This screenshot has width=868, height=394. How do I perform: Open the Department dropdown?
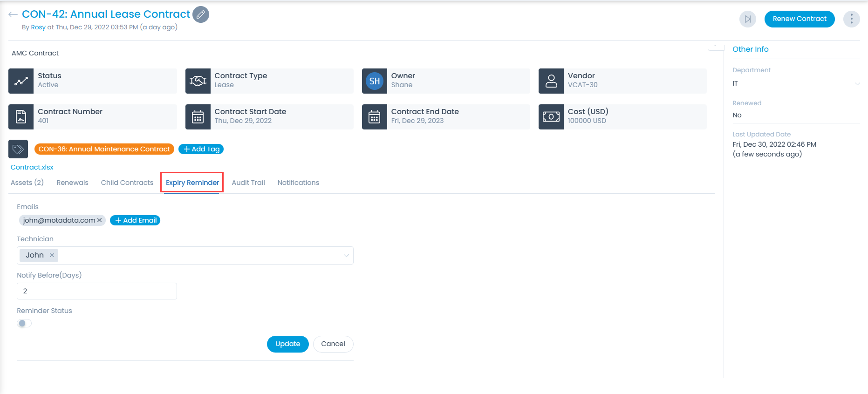857,84
